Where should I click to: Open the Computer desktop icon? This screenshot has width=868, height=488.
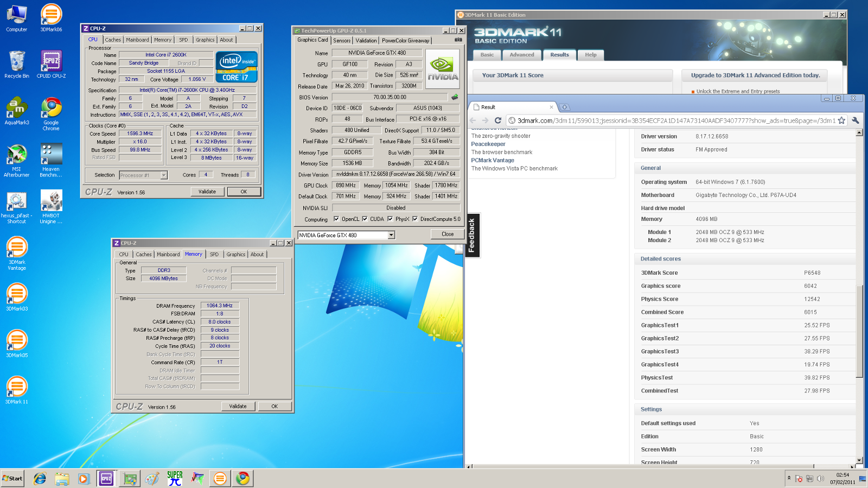[16, 18]
